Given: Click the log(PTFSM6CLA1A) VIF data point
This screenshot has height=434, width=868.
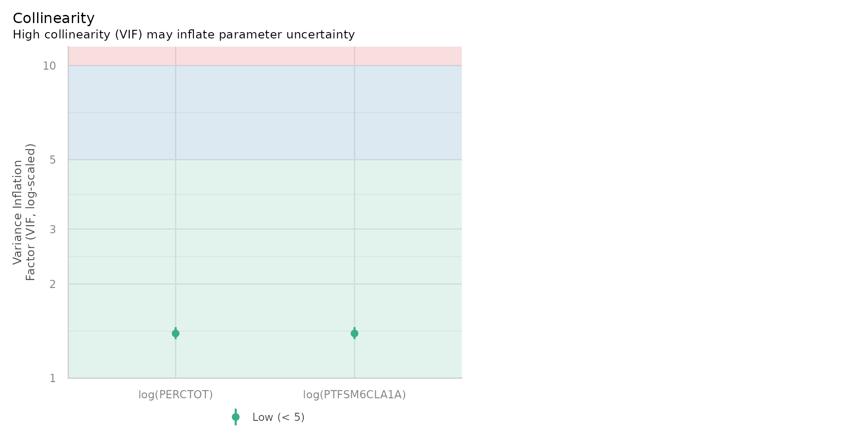Looking at the screenshot, I should point(354,334).
